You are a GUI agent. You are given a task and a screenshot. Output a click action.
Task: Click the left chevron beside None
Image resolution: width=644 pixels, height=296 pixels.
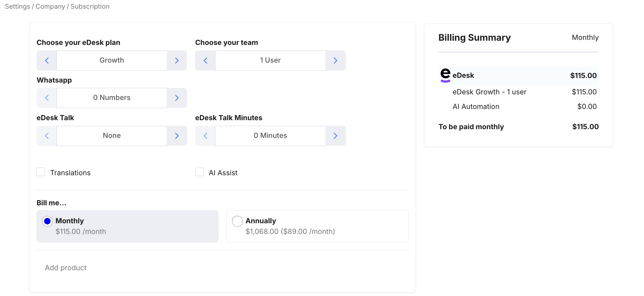pos(47,136)
